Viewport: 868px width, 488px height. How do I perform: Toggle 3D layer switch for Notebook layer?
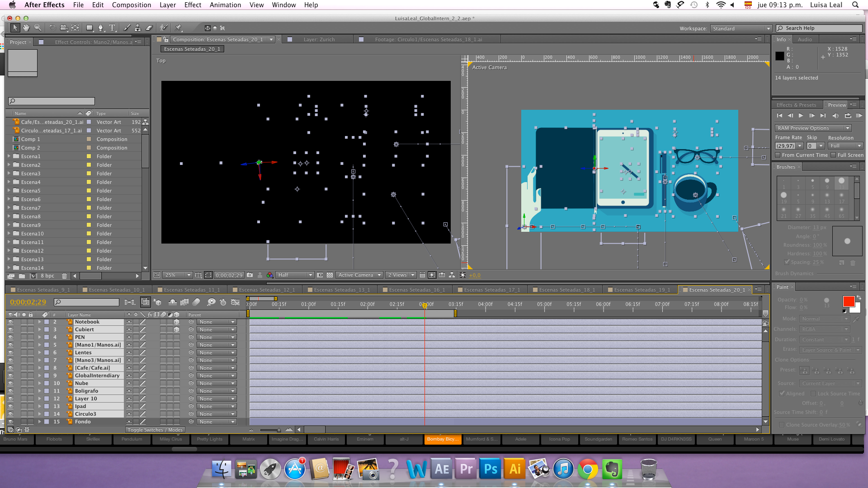(x=177, y=322)
